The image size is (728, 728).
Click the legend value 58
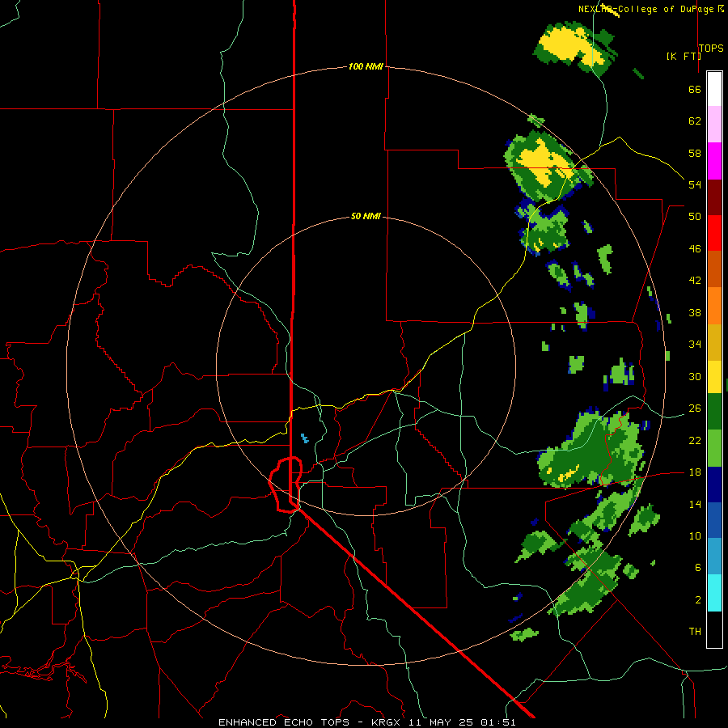[695, 153]
